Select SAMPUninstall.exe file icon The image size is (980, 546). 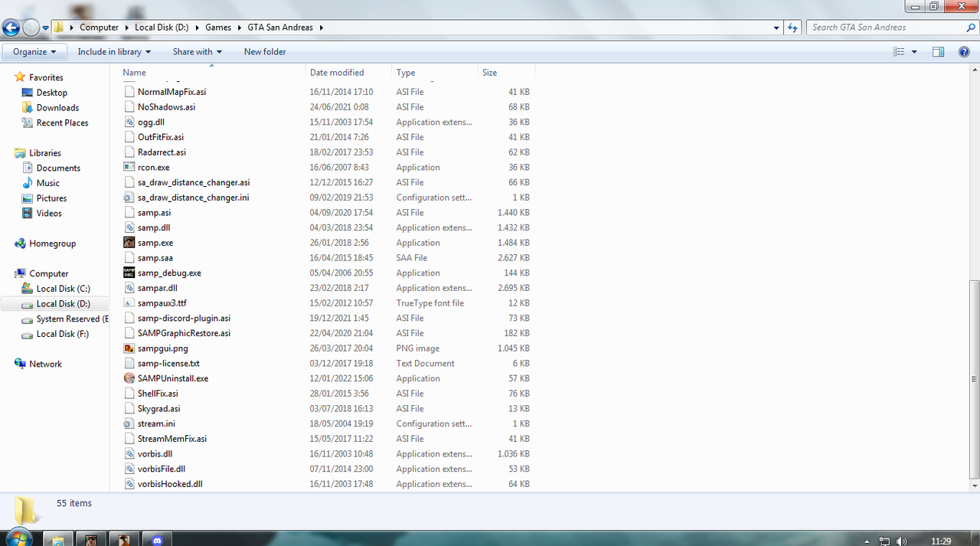(x=129, y=378)
